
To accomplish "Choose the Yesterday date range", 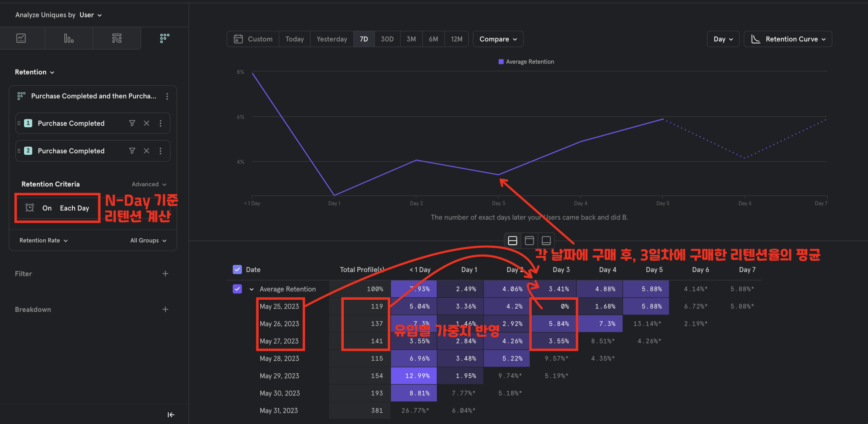I will point(332,39).
